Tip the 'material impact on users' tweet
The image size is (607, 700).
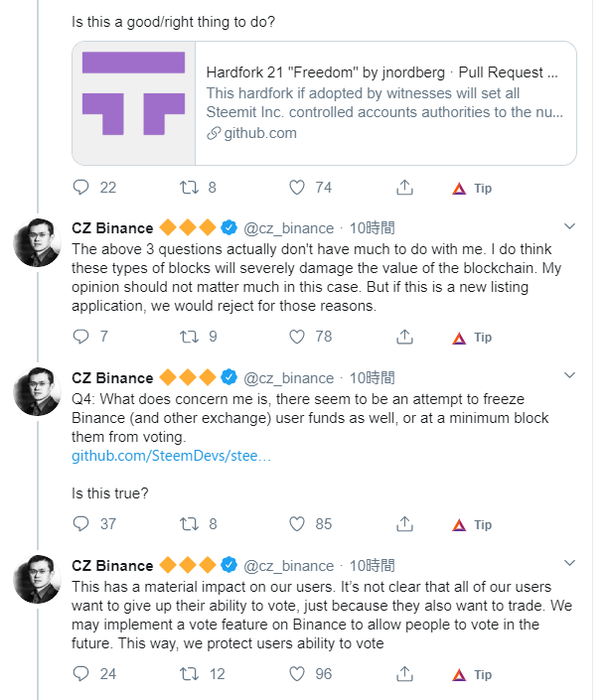click(472, 674)
